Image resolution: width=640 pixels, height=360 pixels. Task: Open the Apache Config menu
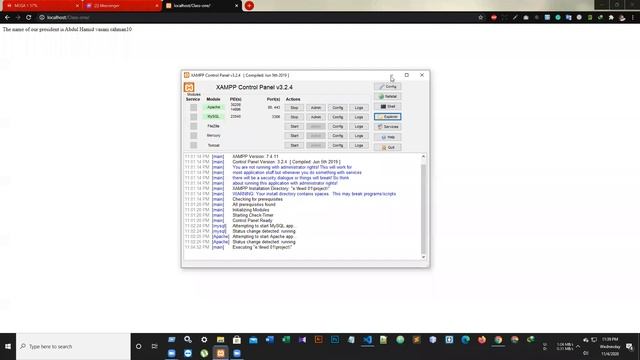click(x=338, y=108)
